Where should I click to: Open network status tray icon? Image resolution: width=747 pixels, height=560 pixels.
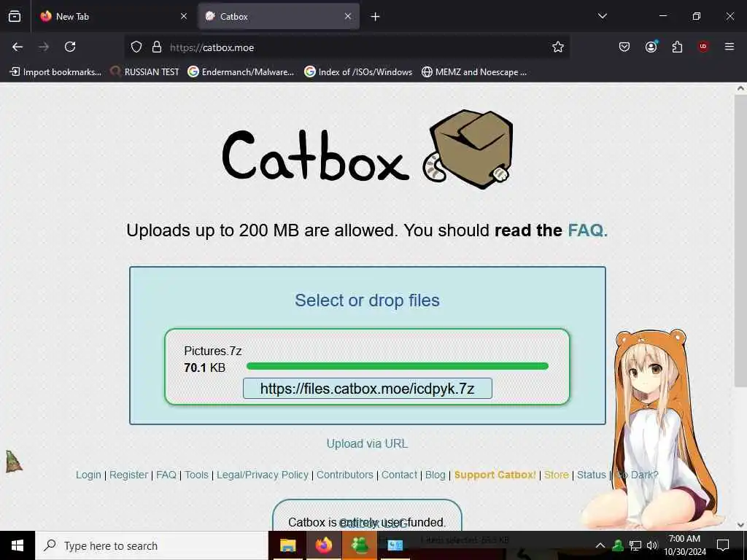635,545
